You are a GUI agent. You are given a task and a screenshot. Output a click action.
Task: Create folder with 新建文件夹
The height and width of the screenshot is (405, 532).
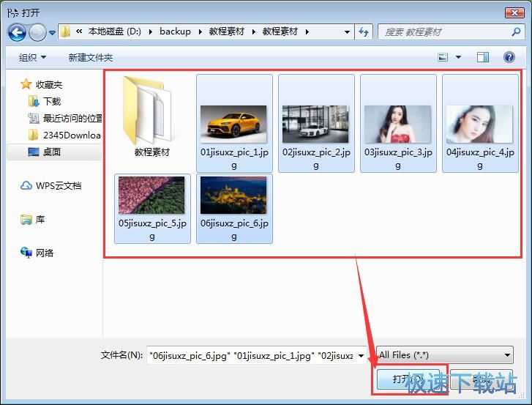[90, 57]
